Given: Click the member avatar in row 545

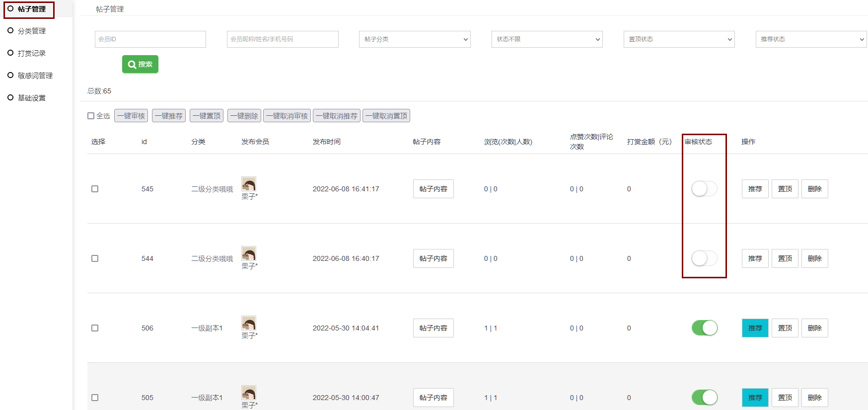Looking at the screenshot, I should pos(248,184).
